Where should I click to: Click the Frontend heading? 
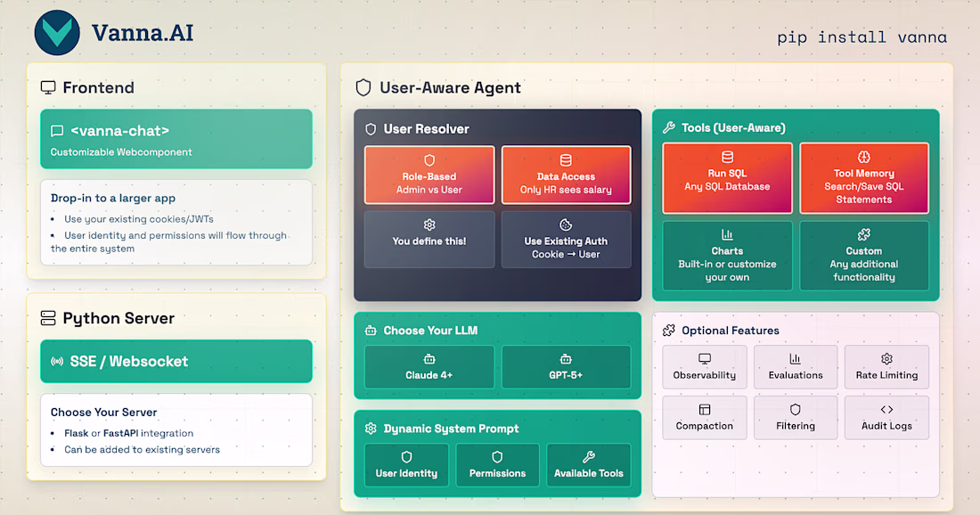pos(99,87)
